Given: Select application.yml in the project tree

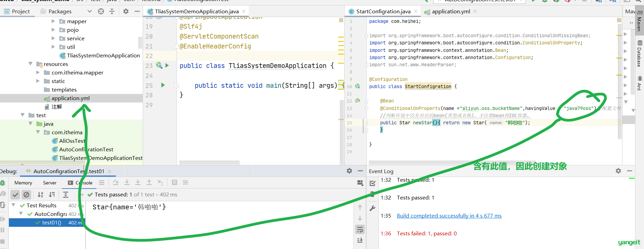Looking at the screenshot, I should (71, 98).
